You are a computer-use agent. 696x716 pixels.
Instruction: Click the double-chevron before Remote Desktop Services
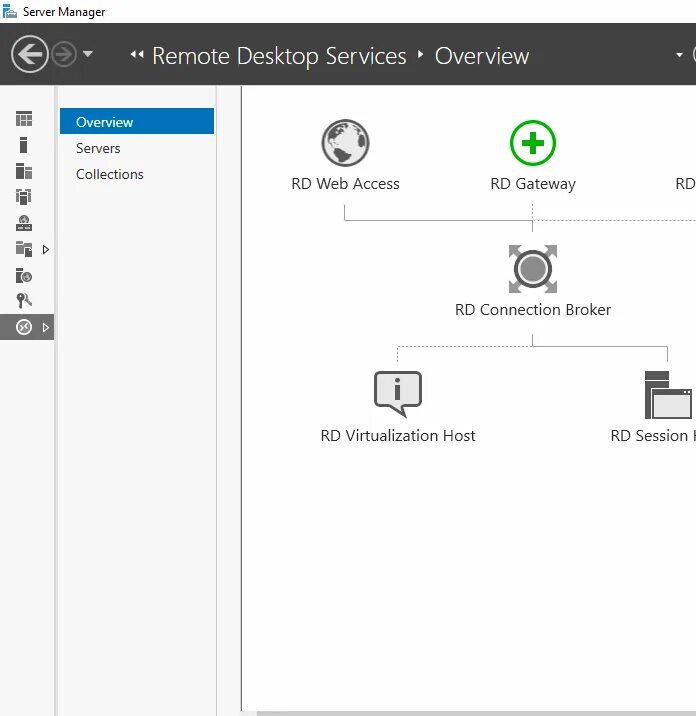pyautogui.click(x=137, y=55)
